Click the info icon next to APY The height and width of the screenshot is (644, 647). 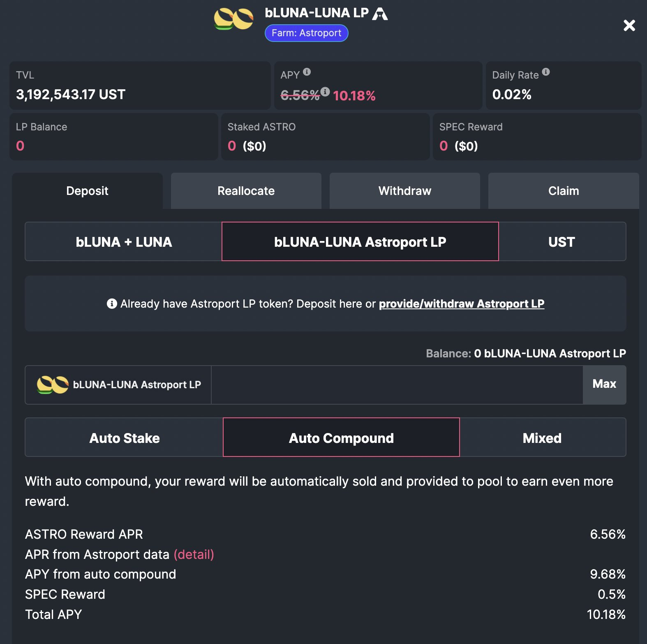307,72
